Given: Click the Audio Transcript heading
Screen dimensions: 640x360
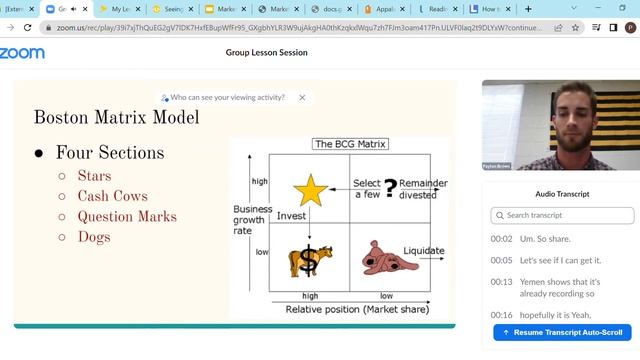Looking at the screenshot, I should pyautogui.click(x=562, y=194).
